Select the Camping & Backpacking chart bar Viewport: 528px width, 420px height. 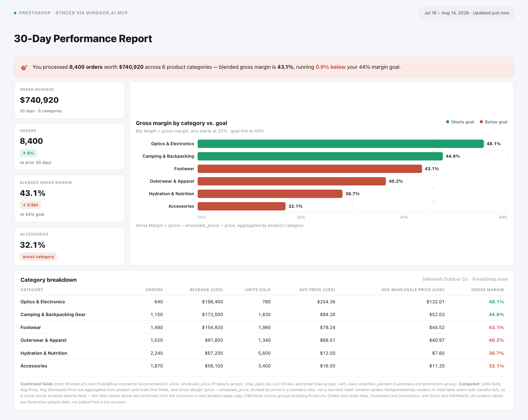coord(320,156)
